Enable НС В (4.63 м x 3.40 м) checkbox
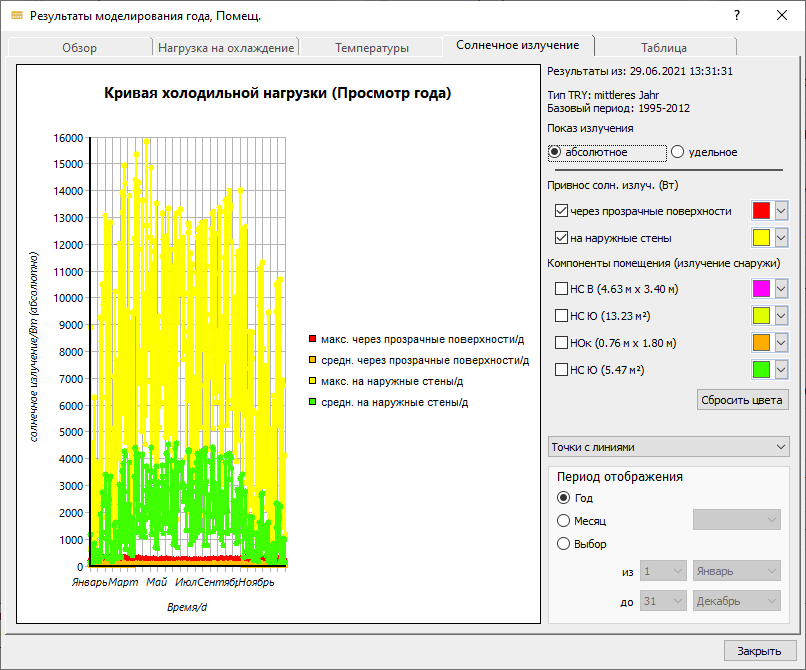Image resolution: width=806 pixels, height=670 pixels. 561,288
